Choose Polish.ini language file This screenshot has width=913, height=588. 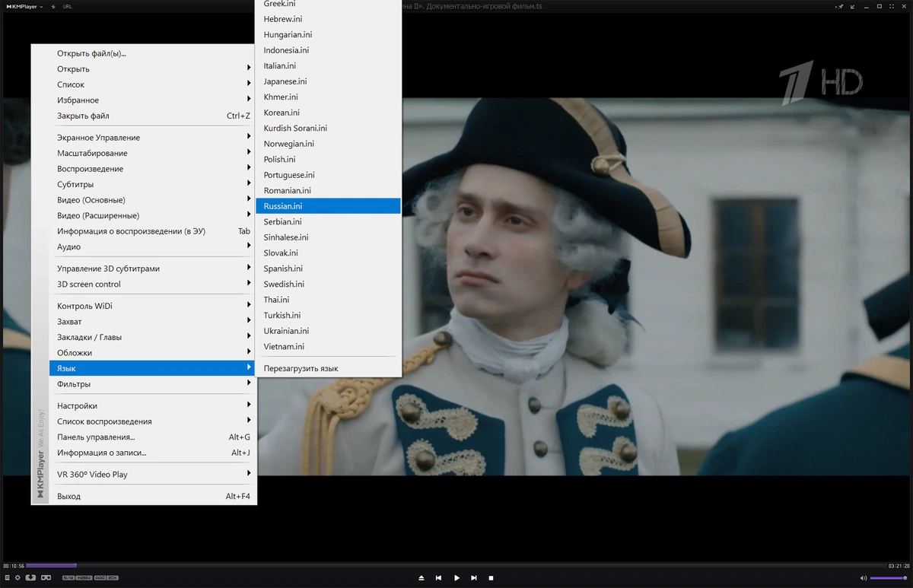(329, 159)
